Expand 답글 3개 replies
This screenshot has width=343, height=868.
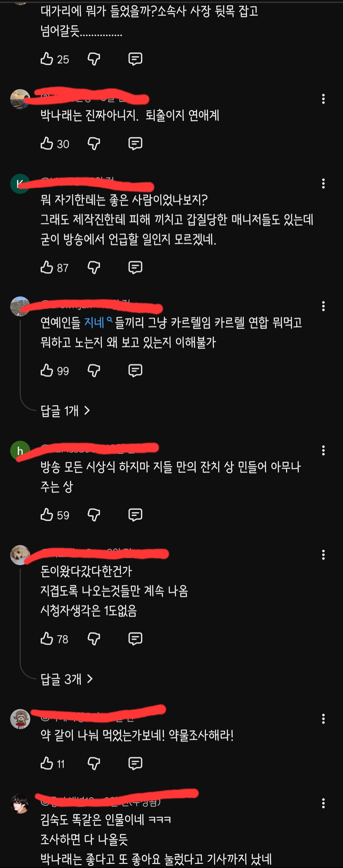pos(67,679)
